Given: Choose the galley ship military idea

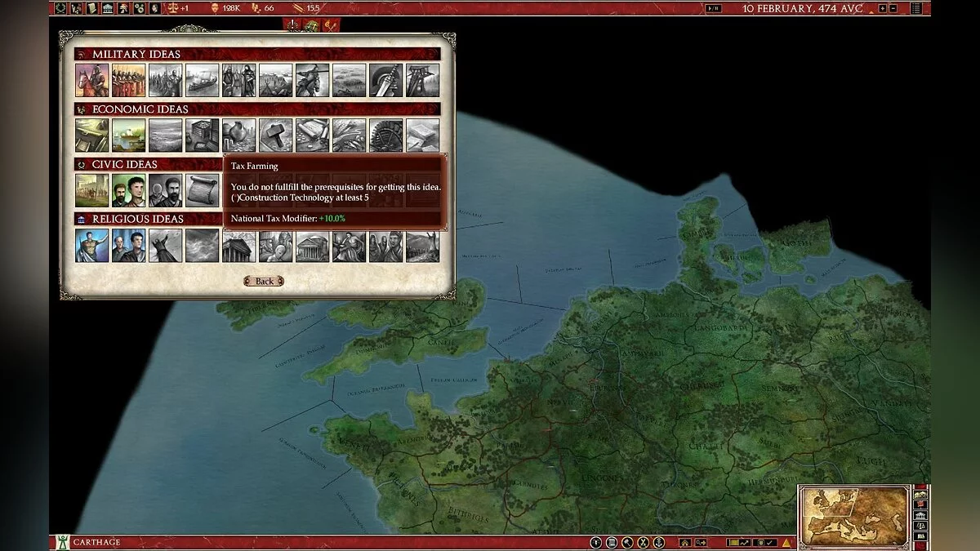Looking at the screenshot, I should click(202, 81).
